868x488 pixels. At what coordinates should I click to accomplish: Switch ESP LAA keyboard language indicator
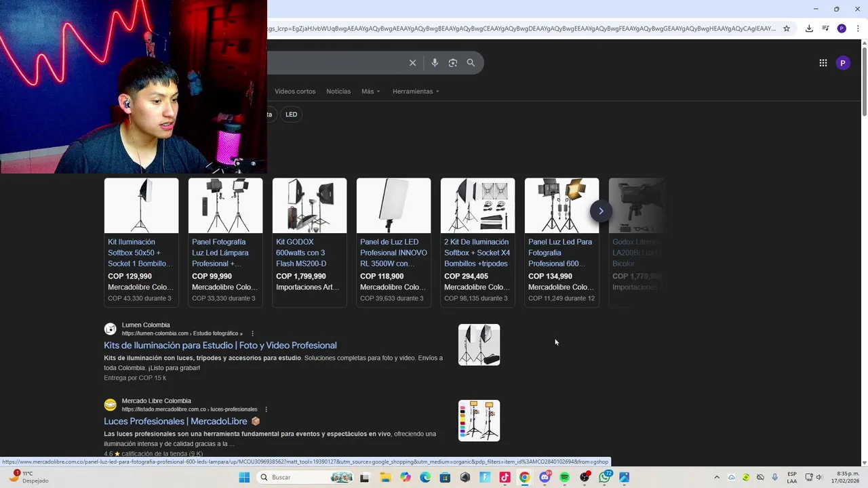coord(792,477)
